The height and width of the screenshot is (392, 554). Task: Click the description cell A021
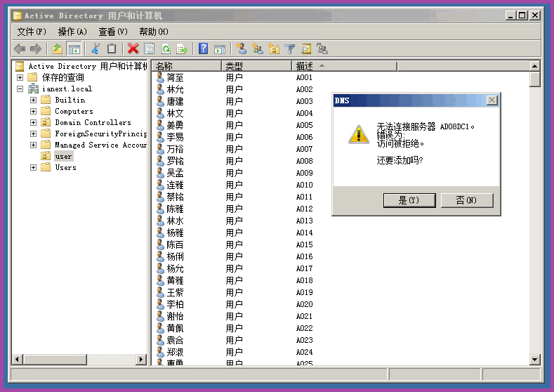click(x=304, y=316)
